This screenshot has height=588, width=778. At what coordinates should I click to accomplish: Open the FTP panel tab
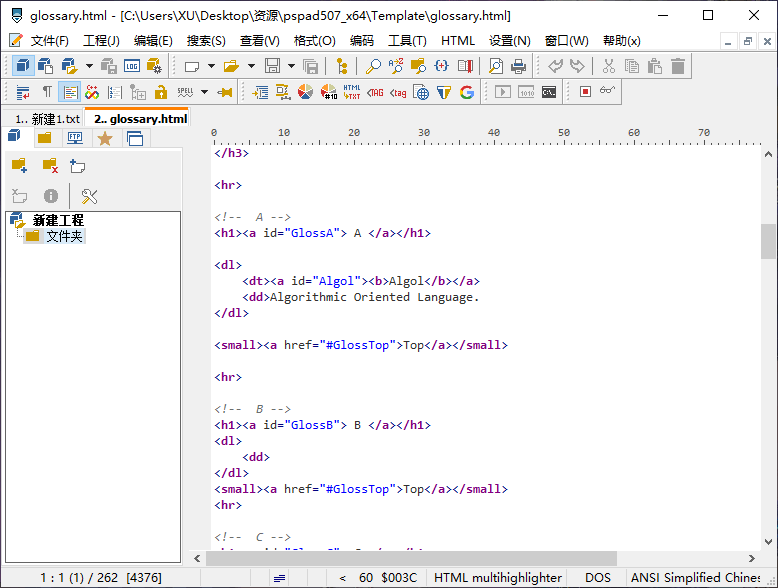75,138
